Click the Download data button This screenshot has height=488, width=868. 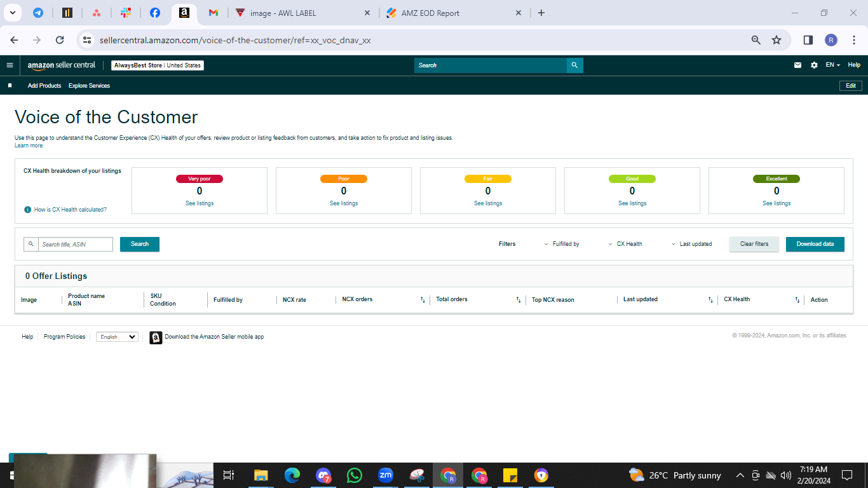(x=815, y=244)
